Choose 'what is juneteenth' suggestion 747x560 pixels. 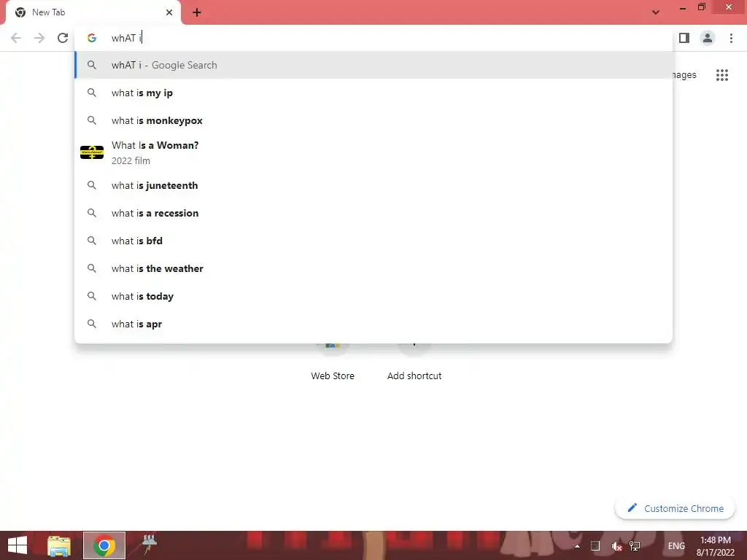pos(373,185)
